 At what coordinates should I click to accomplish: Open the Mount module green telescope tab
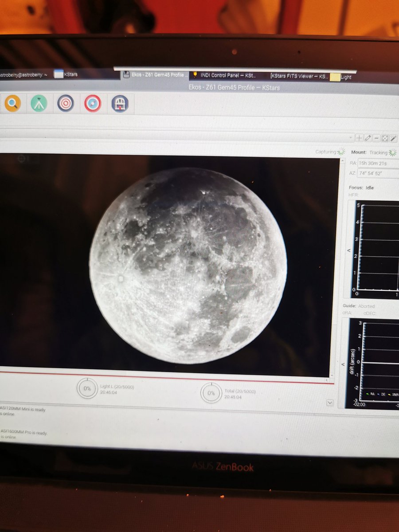(x=39, y=104)
